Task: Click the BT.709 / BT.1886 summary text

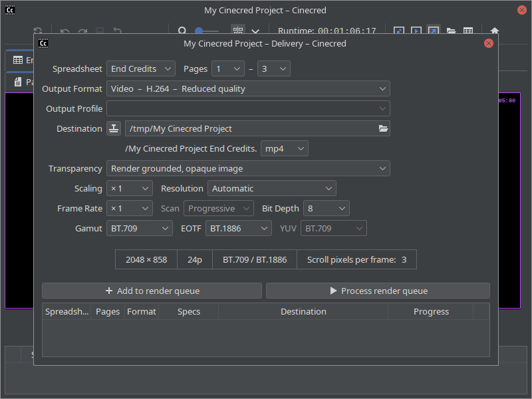Action: (255, 259)
